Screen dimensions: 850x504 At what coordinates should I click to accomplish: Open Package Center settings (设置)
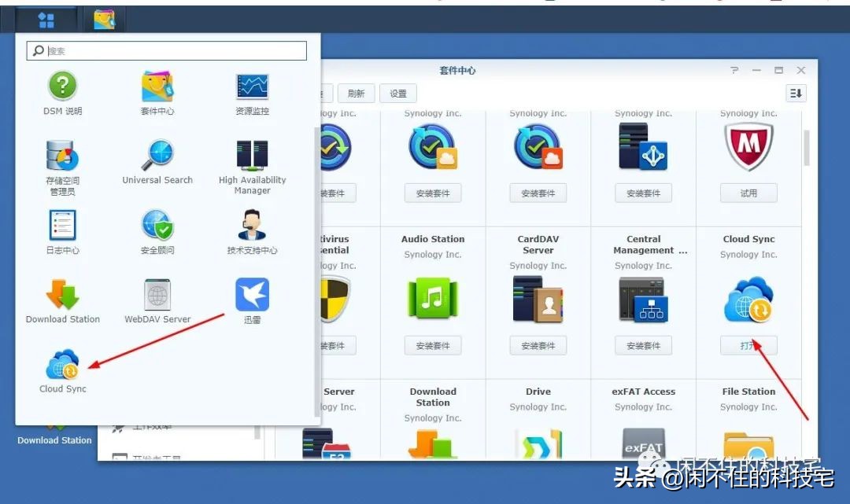tap(397, 93)
